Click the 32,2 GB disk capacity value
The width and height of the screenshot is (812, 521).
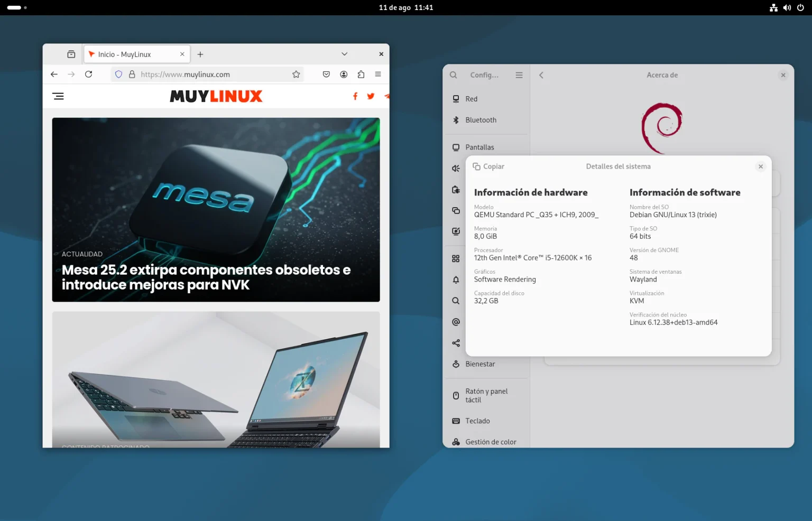486,301
